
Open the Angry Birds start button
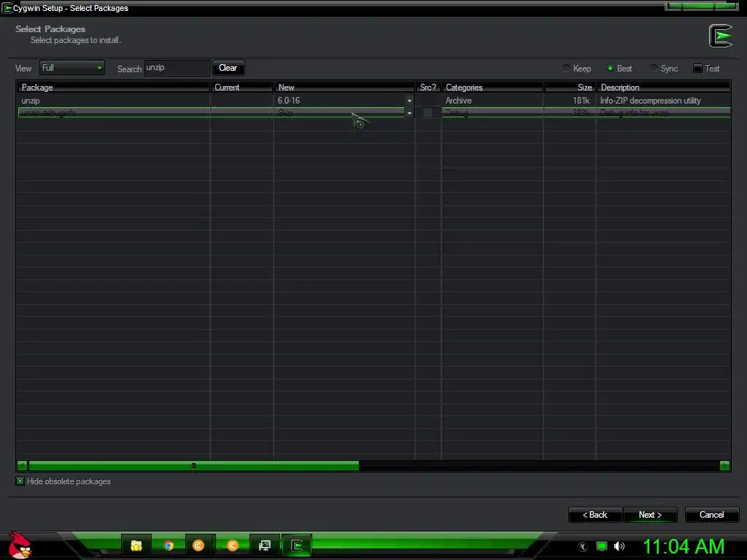pos(19,545)
